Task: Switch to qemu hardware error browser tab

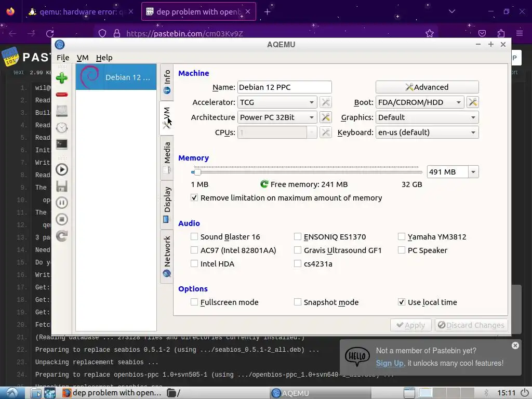Action: coord(81,12)
